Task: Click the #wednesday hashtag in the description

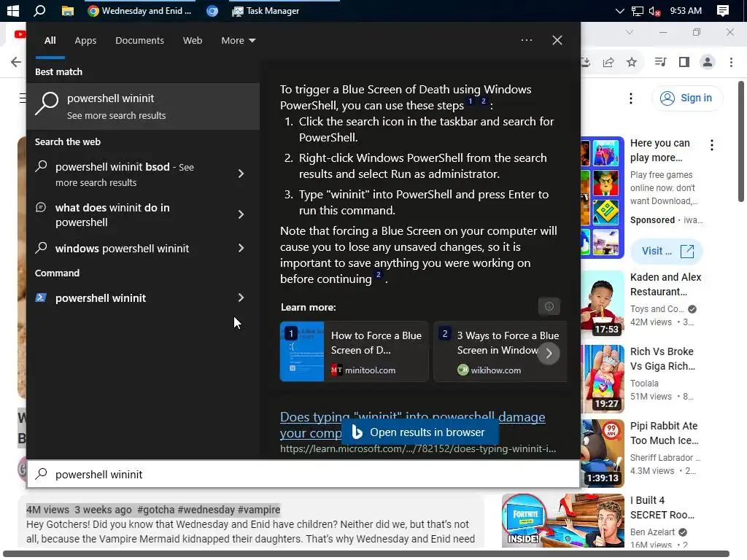Action: (x=205, y=510)
